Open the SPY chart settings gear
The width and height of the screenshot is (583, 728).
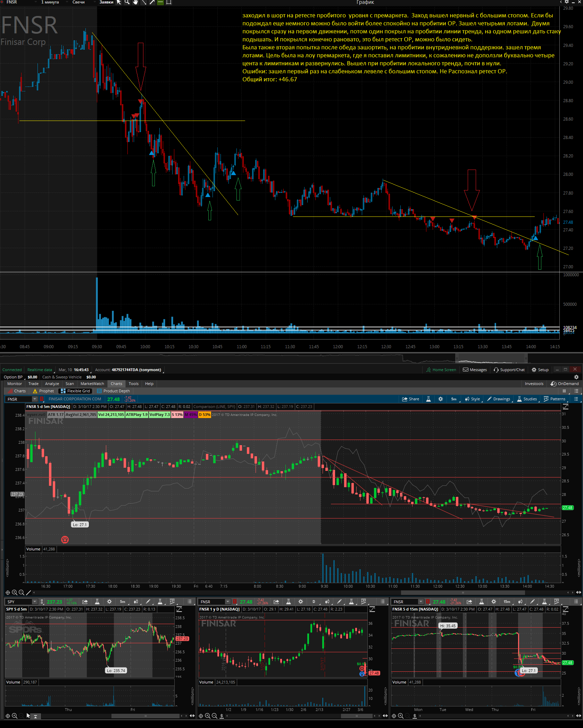(x=109, y=602)
